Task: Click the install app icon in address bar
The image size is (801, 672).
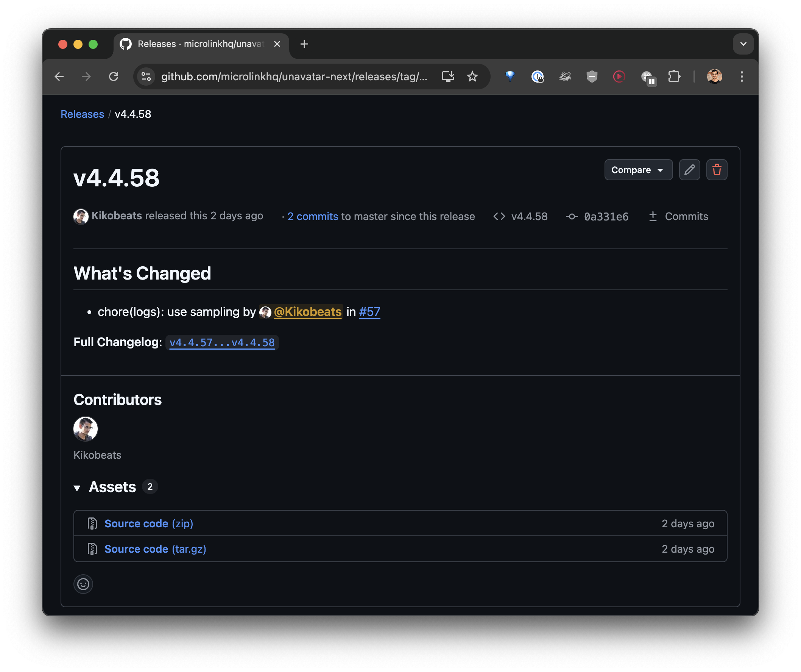Action: click(448, 77)
